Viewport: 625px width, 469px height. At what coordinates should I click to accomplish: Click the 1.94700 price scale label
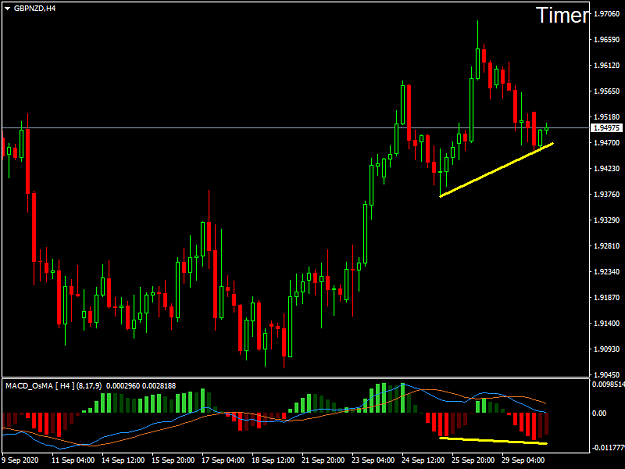[607, 143]
